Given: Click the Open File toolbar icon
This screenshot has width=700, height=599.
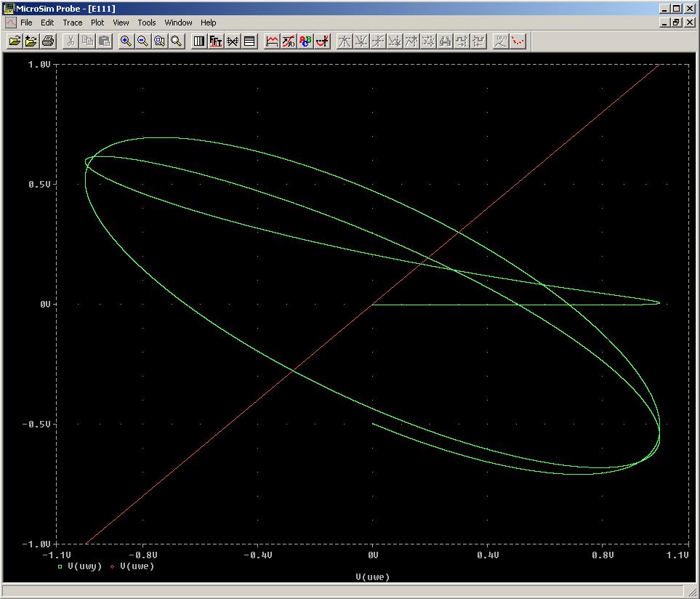Looking at the screenshot, I should (x=14, y=41).
